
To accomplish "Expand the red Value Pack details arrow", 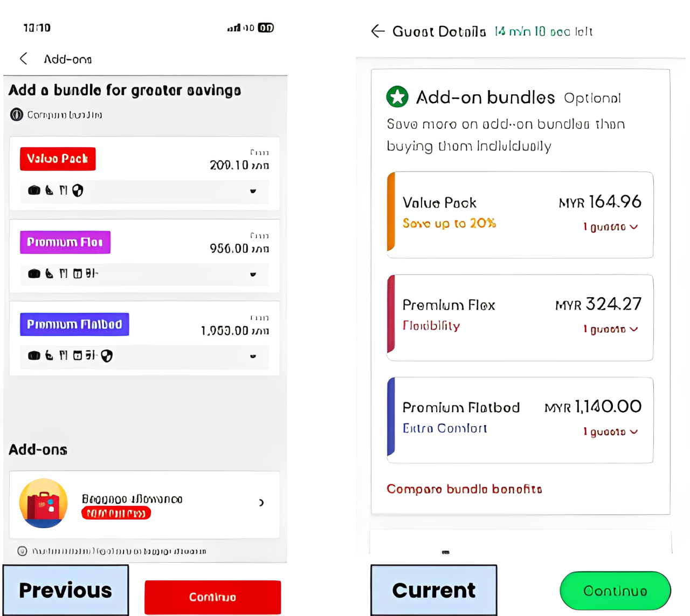I will click(253, 191).
